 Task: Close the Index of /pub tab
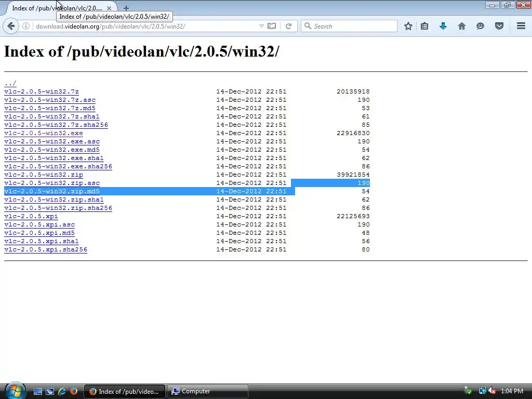tap(109, 8)
